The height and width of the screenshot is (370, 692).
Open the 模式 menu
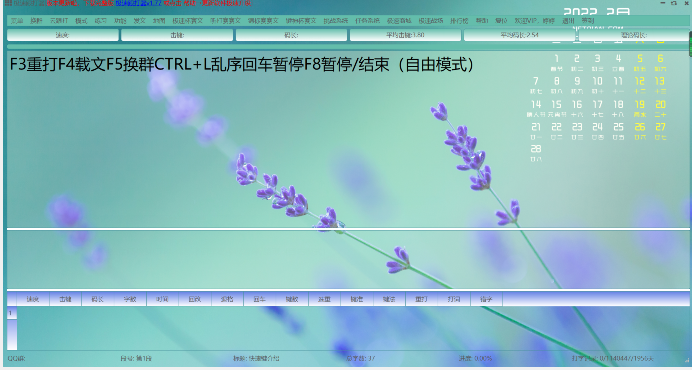pos(81,21)
